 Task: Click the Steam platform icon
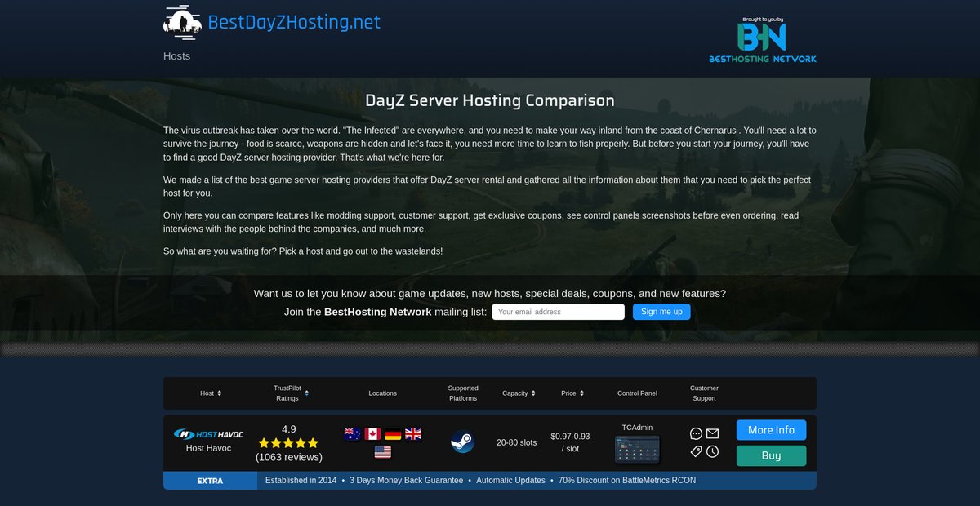[462, 442]
